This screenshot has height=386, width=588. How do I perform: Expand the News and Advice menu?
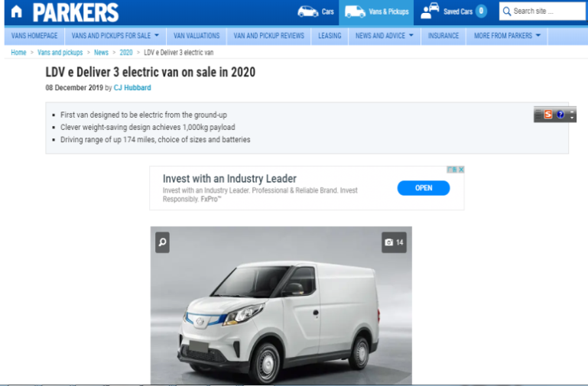385,36
